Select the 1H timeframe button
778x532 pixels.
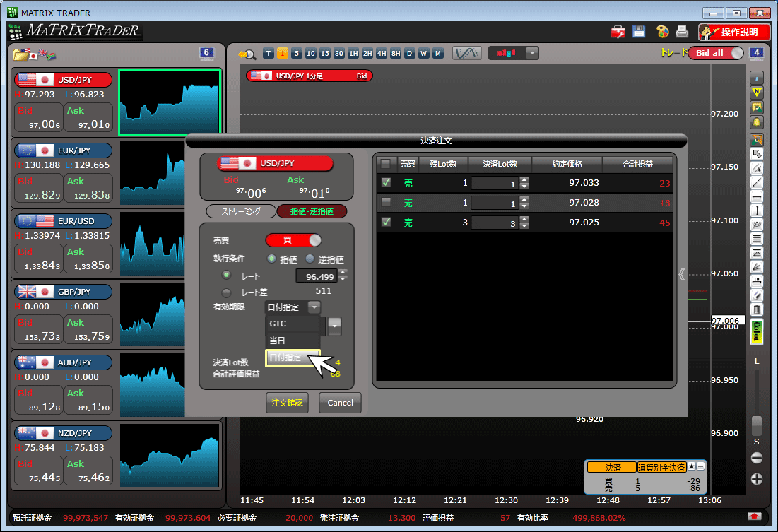(x=353, y=53)
